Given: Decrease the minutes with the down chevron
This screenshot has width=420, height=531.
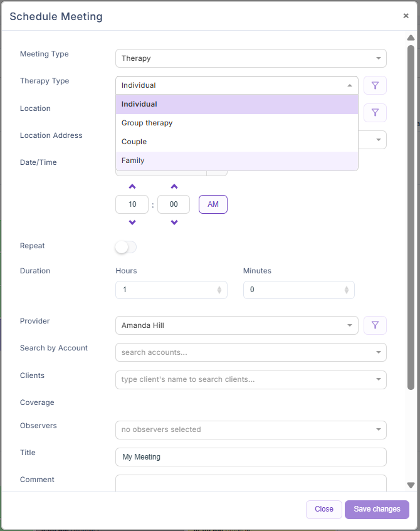Looking at the screenshot, I should [174, 223].
